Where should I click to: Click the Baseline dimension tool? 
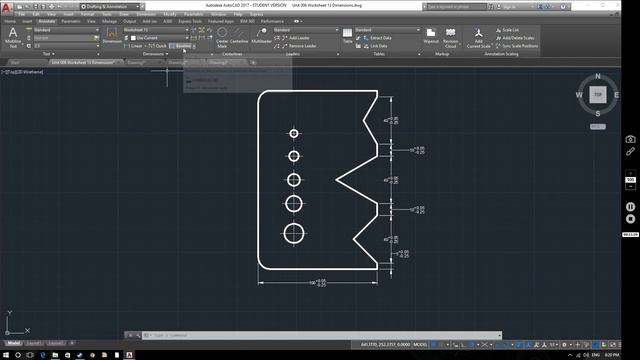coord(180,46)
